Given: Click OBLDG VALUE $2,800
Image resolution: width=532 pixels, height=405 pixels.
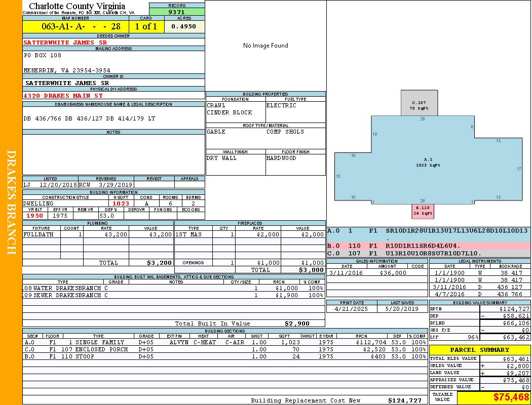Looking at the screenshot, I should [518, 366].
